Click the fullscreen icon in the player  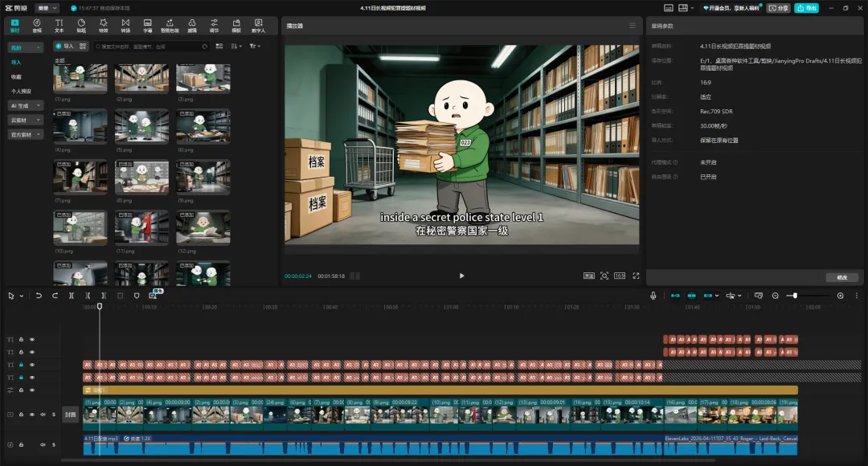636,276
